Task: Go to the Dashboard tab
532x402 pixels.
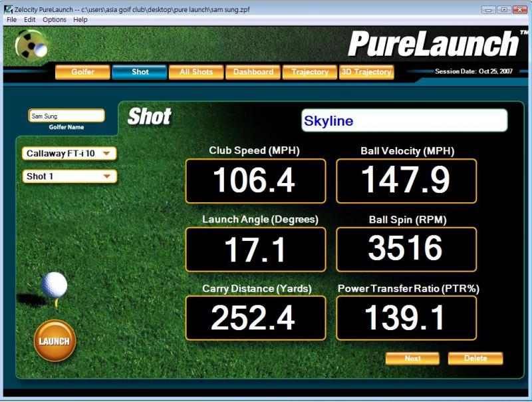Action: click(253, 72)
